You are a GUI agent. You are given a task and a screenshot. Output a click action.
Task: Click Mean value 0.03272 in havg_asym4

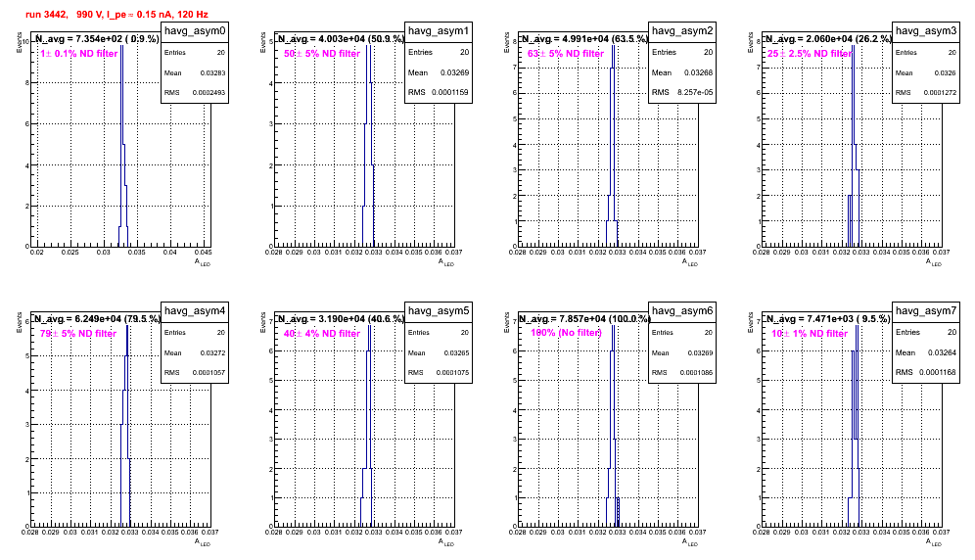point(212,352)
